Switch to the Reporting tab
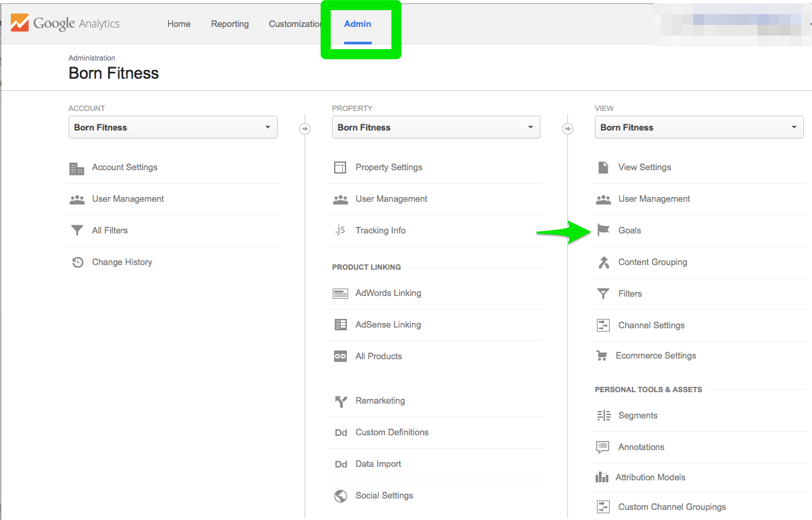 pyautogui.click(x=230, y=24)
